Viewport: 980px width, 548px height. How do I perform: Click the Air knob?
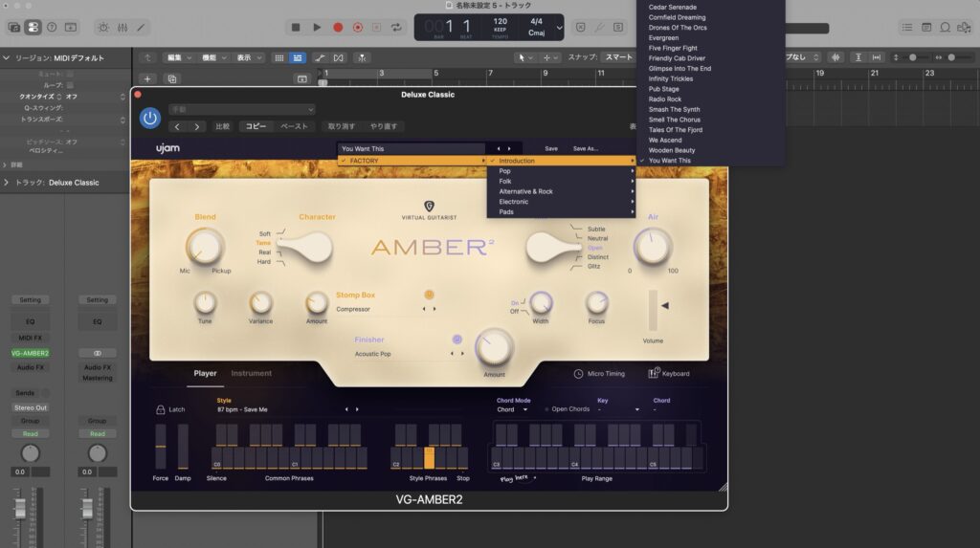tap(653, 246)
